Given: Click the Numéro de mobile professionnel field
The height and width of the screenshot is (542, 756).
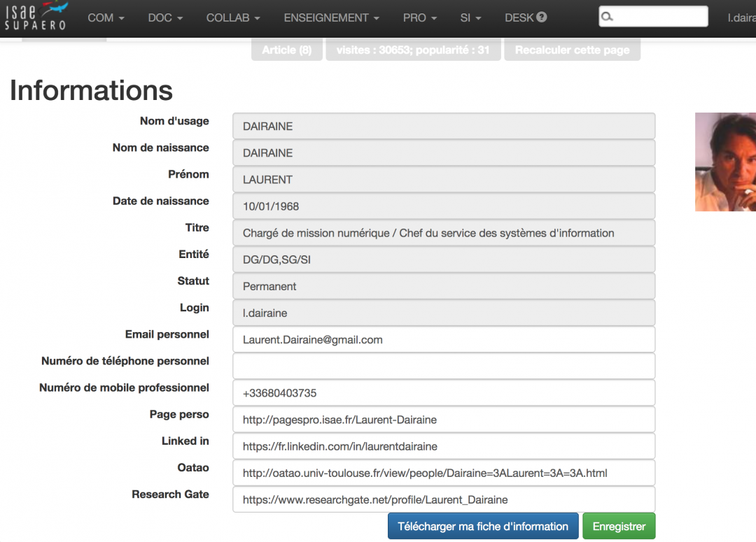Looking at the screenshot, I should pyautogui.click(x=444, y=393).
